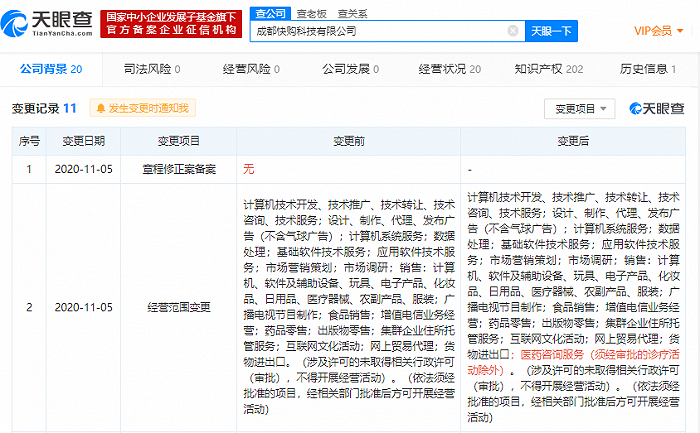Image resolution: width=700 pixels, height=433 pixels.
Task: Click the red 国家中小企业发展子基金 banner
Action: coord(171,24)
